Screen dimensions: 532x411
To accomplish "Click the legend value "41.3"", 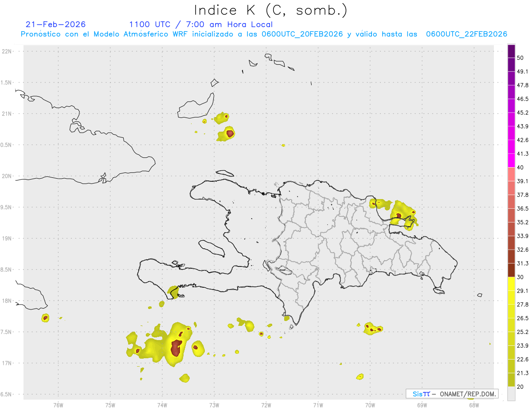I will tap(523, 154).
